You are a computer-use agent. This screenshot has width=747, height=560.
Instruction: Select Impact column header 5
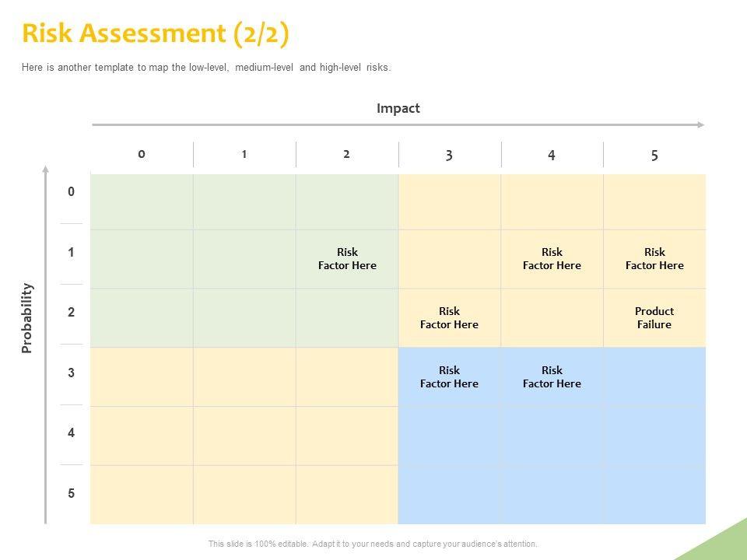coord(654,155)
